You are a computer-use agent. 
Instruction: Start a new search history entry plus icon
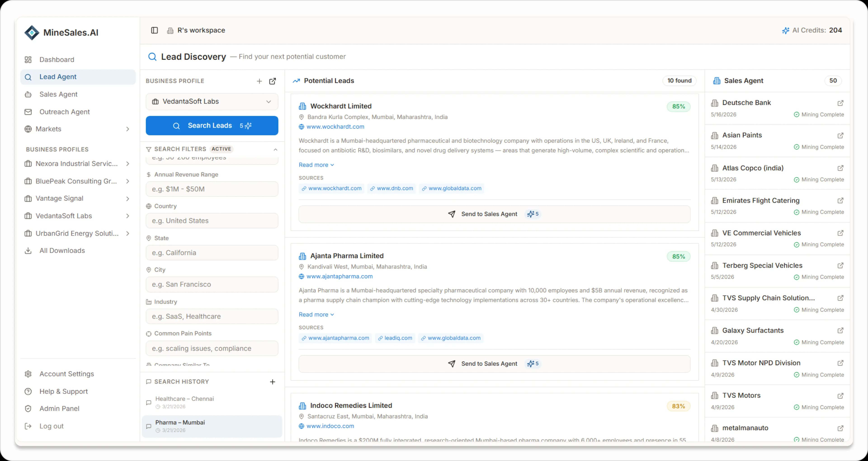tap(273, 382)
